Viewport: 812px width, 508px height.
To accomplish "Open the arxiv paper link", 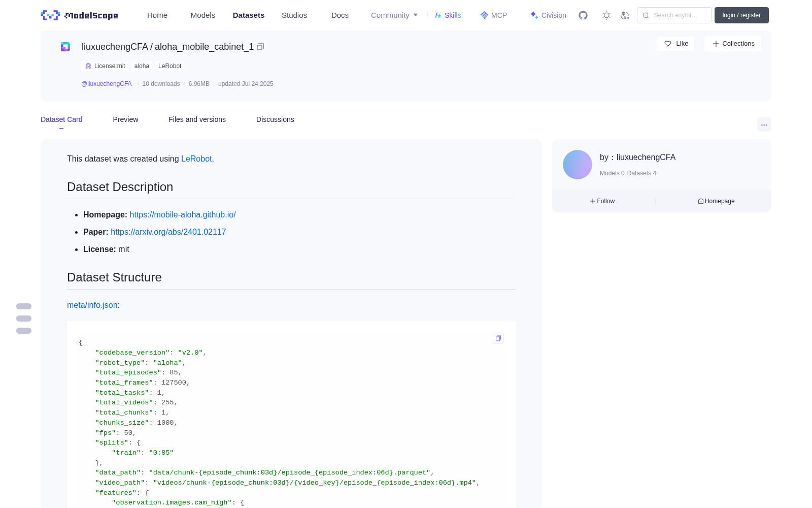I will coord(168,232).
